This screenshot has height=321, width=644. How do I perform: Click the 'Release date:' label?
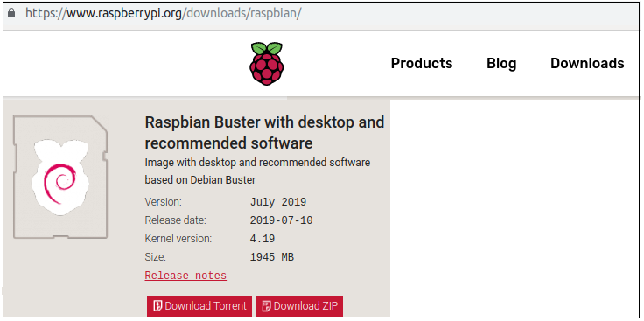click(x=175, y=220)
